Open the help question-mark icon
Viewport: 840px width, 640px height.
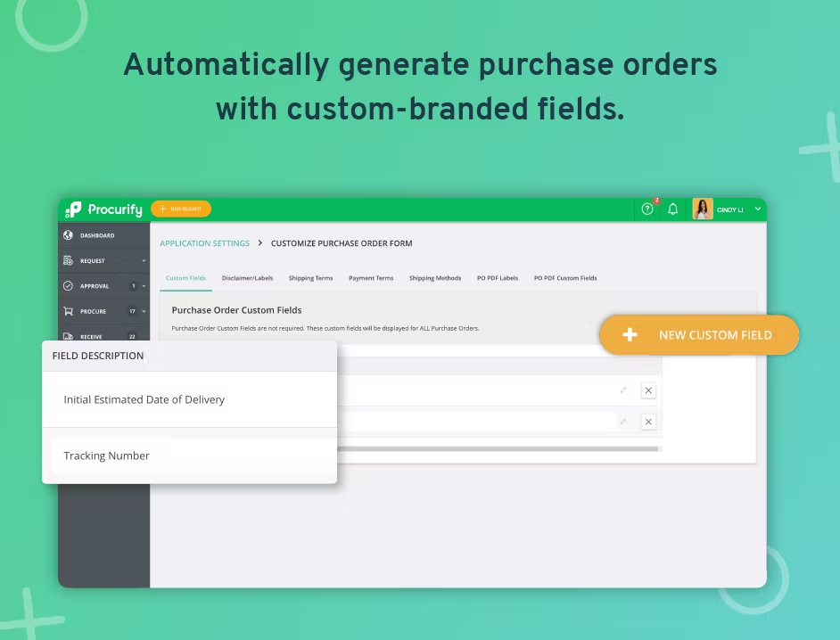click(647, 209)
